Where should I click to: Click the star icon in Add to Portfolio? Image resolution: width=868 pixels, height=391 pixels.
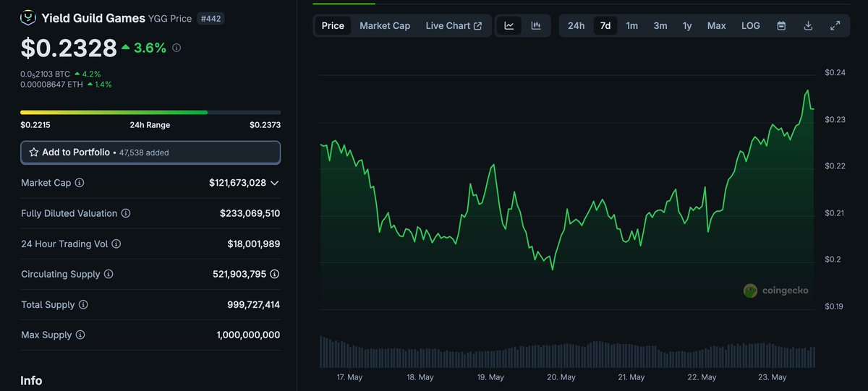[34, 152]
